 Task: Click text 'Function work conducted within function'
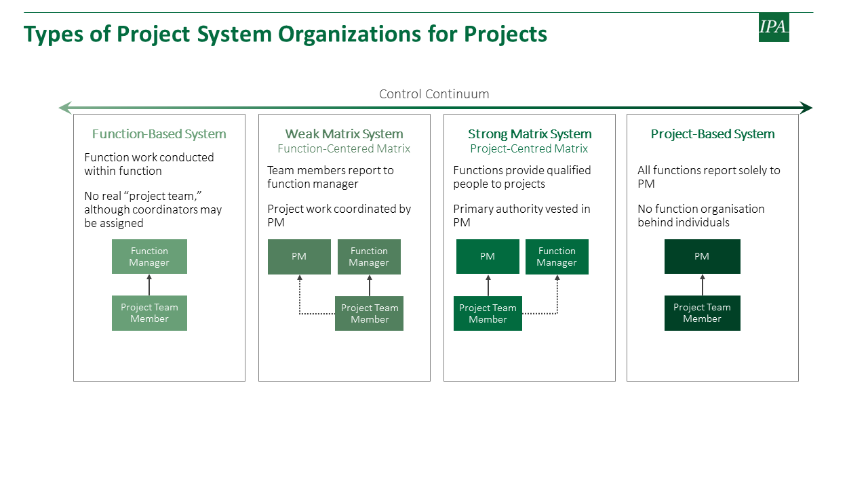149,164
